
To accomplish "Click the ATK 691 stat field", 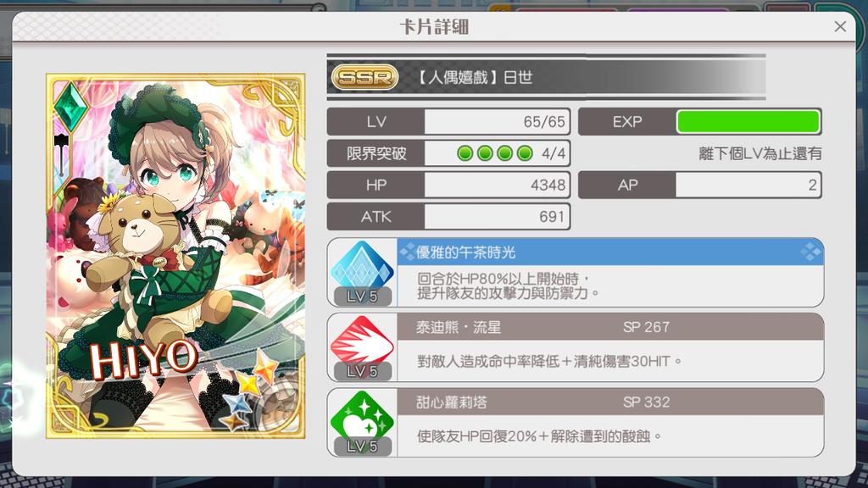I will [x=448, y=216].
